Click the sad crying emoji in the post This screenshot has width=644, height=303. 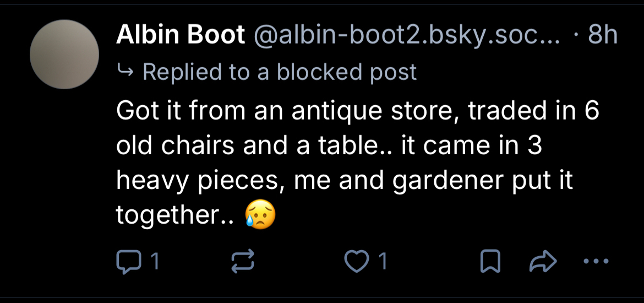pos(259,215)
